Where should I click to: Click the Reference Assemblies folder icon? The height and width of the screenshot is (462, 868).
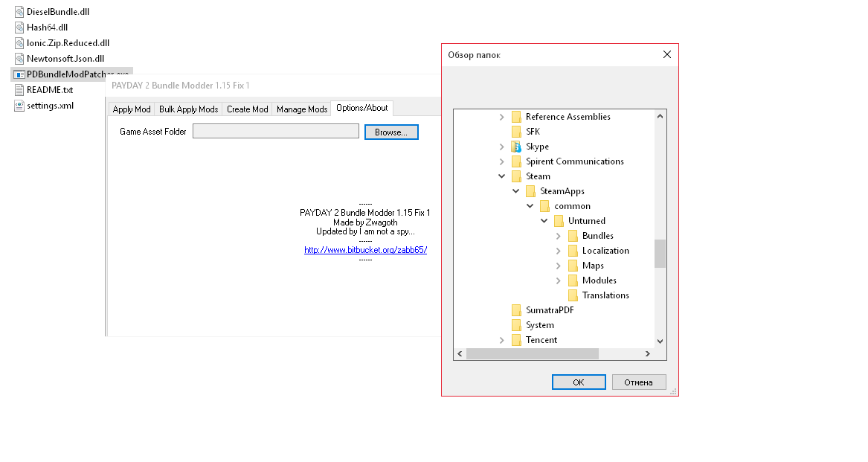point(516,117)
